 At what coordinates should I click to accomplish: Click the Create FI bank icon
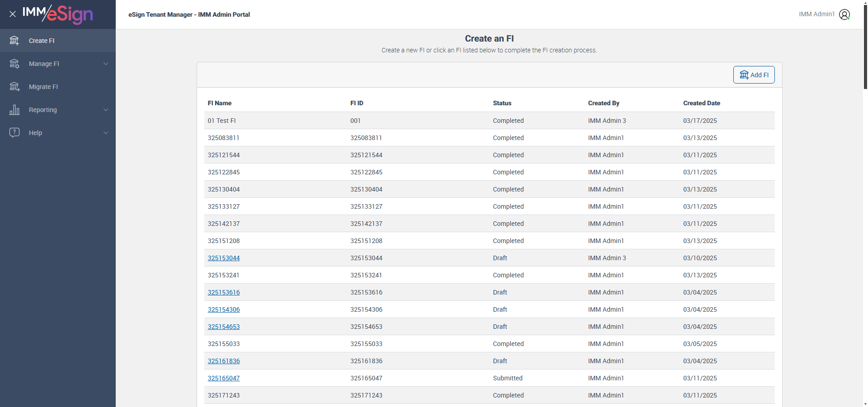[14, 41]
